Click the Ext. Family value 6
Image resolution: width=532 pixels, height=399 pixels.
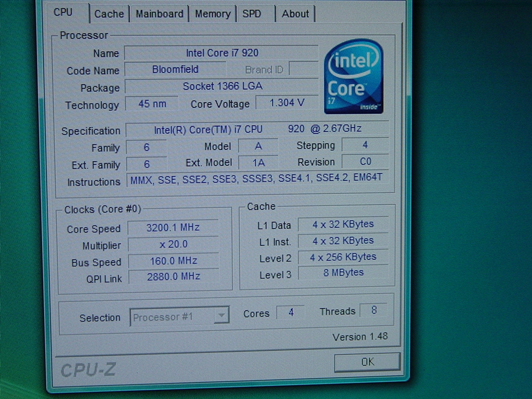pos(147,164)
